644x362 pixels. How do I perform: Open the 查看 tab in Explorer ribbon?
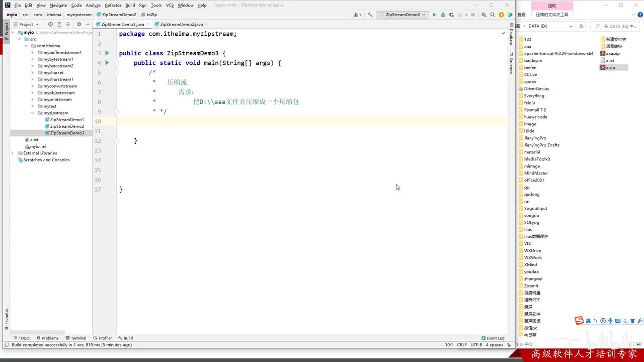(x=521, y=15)
